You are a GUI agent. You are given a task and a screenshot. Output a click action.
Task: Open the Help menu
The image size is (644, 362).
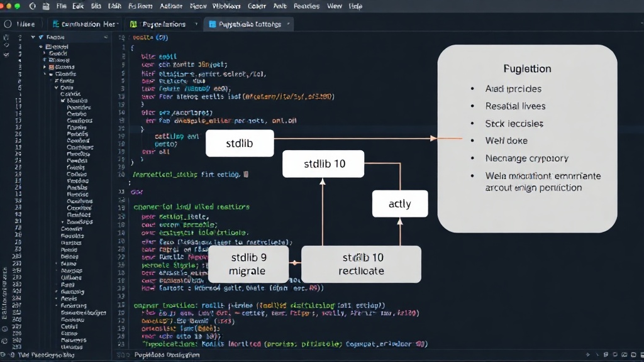pyautogui.click(x=355, y=6)
